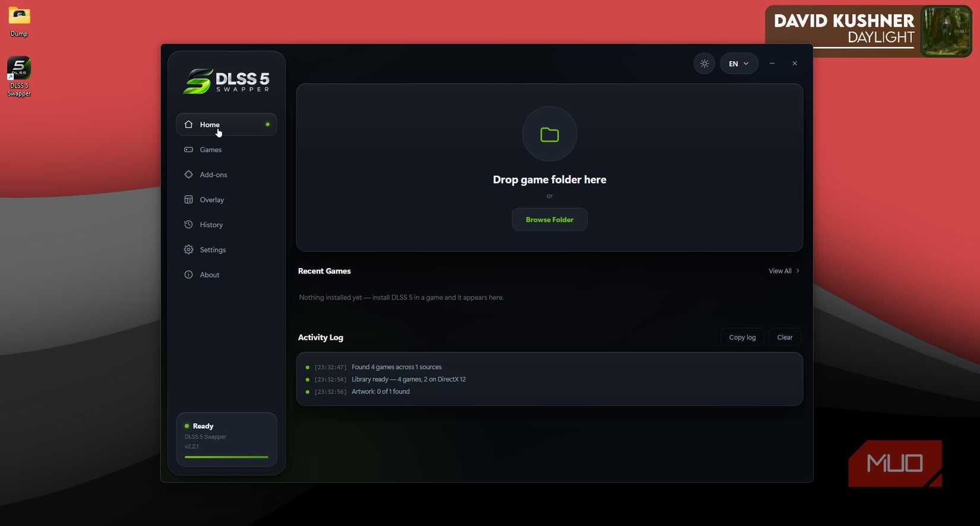Open the History section
The image size is (980, 526).
226,225
